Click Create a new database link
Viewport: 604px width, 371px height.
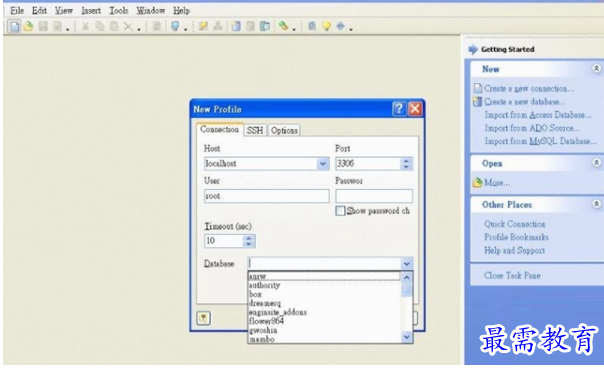pos(525,102)
